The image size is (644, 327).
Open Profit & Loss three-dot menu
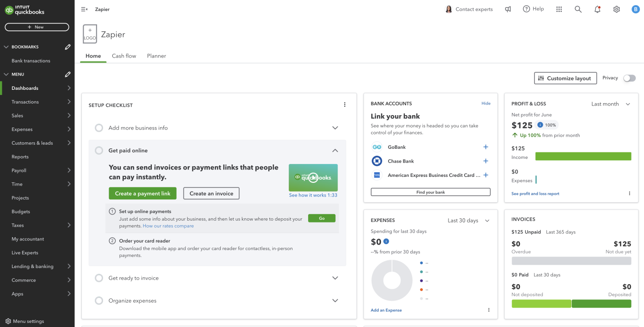pyautogui.click(x=629, y=193)
